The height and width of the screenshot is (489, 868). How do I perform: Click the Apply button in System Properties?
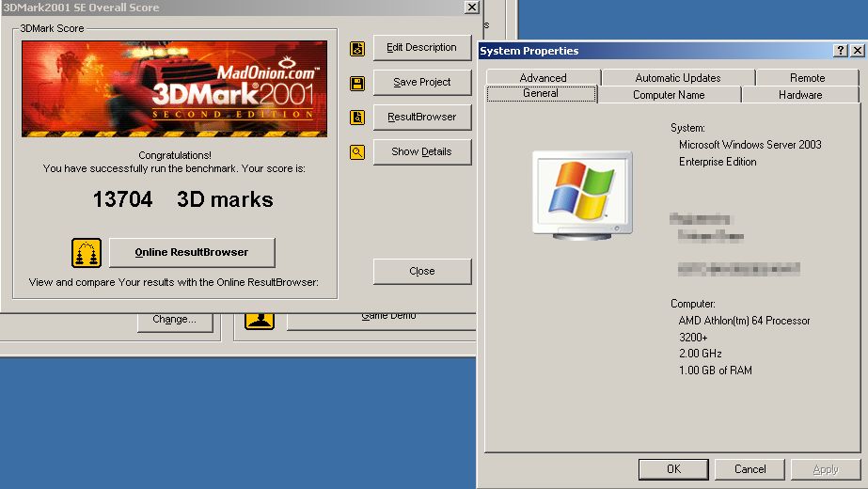[826, 469]
